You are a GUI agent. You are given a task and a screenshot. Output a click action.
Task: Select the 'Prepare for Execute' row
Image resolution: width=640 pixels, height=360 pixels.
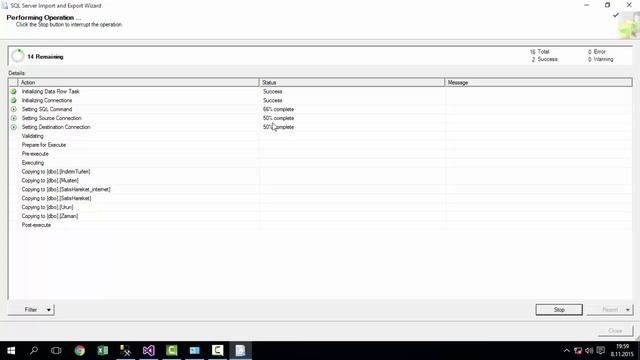tap(320, 145)
